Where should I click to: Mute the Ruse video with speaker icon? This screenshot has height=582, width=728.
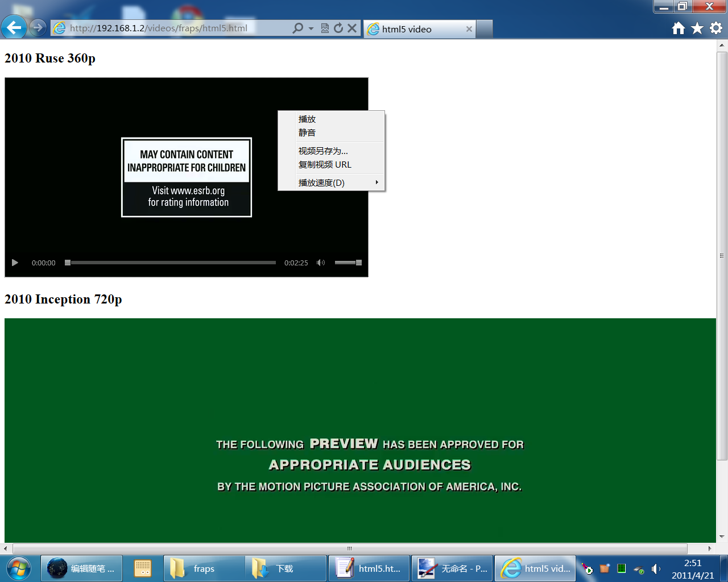coord(321,263)
